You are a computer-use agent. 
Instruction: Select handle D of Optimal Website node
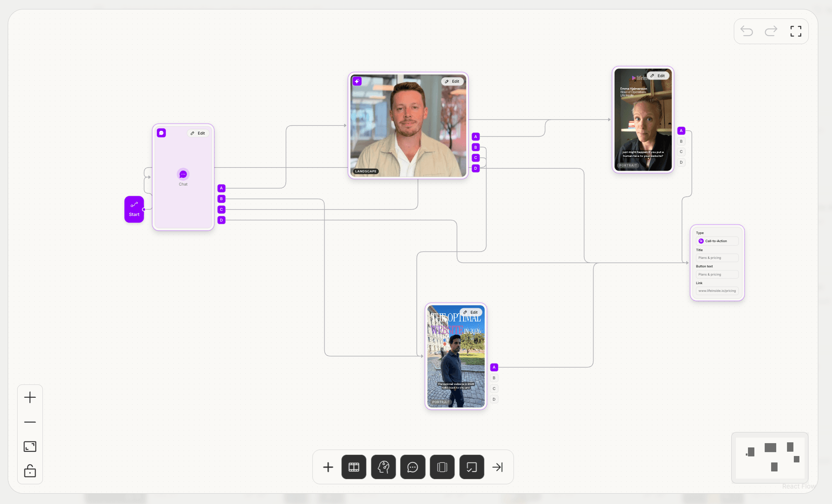point(494,399)
